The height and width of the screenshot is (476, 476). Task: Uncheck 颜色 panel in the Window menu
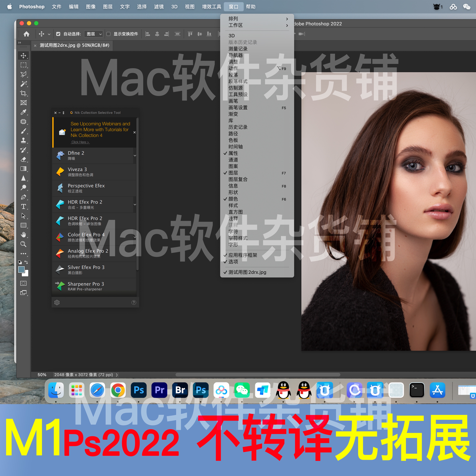[257, 199]
